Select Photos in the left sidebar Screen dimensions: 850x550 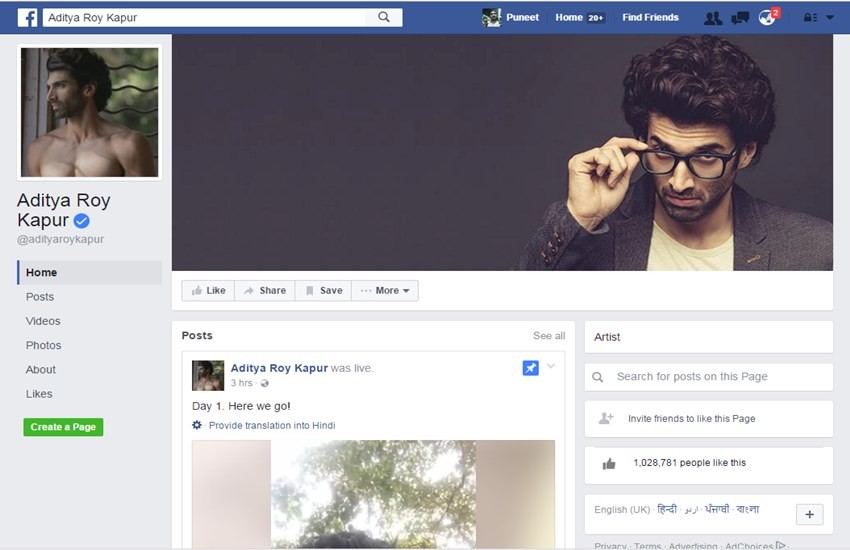pyautogui.click(x=43, y=345)
